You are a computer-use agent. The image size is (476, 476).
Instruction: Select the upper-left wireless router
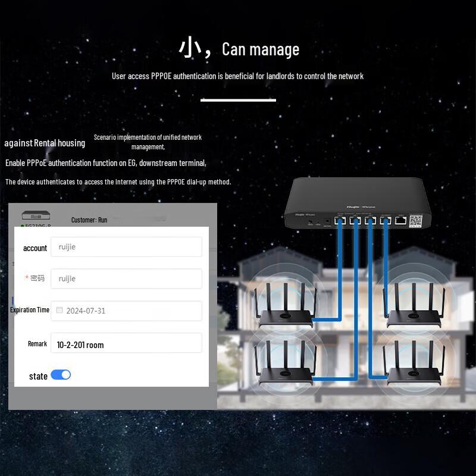[284, 306]
